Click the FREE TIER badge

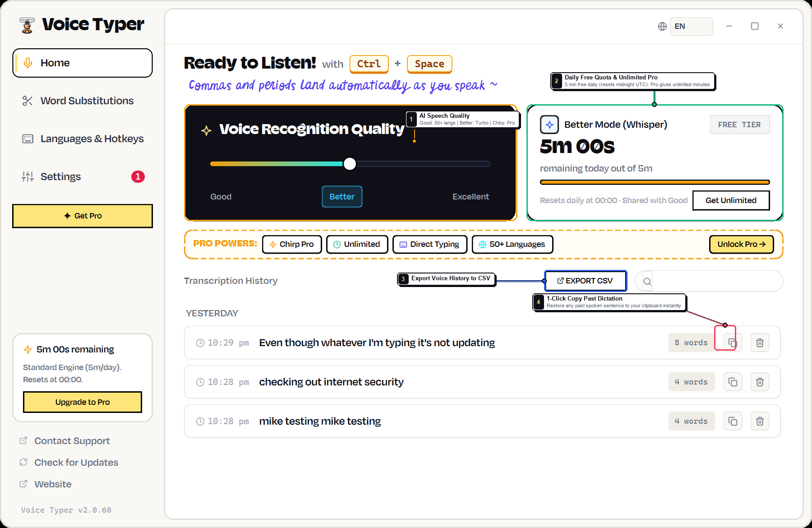[740, 125]
